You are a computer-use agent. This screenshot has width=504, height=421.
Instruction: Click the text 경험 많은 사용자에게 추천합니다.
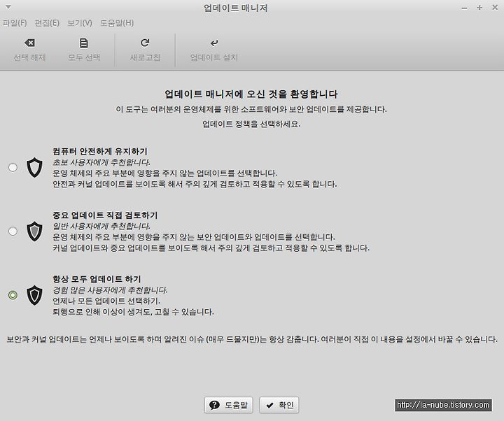110,290
